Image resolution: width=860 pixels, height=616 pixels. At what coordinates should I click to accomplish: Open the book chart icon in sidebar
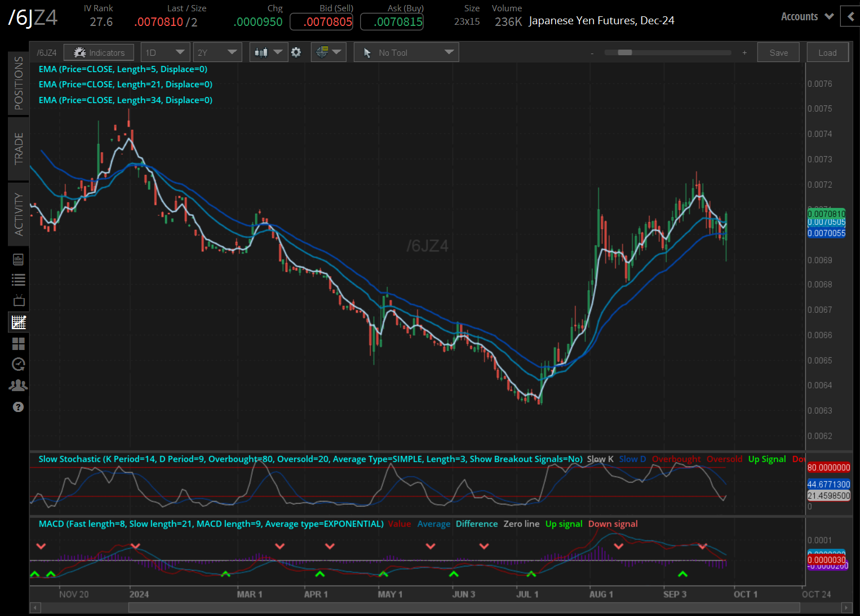coord(19,259)
